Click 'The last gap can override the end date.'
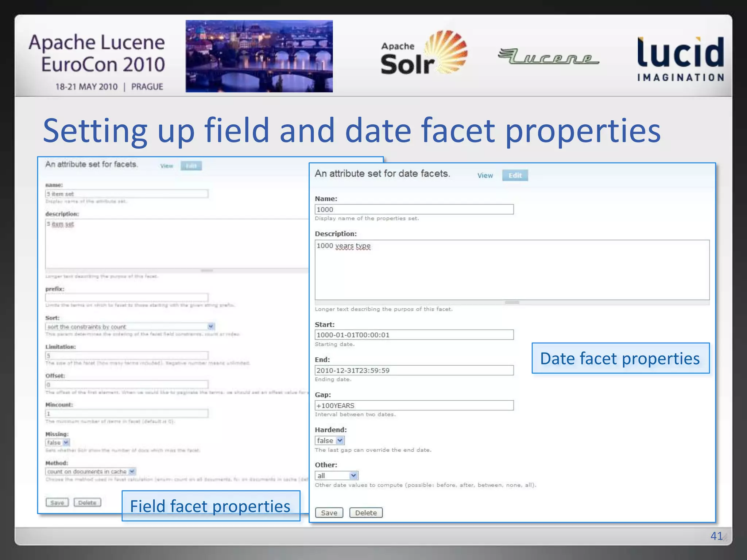Viewport: 747px width, 560px height. (x=373, y=450)
